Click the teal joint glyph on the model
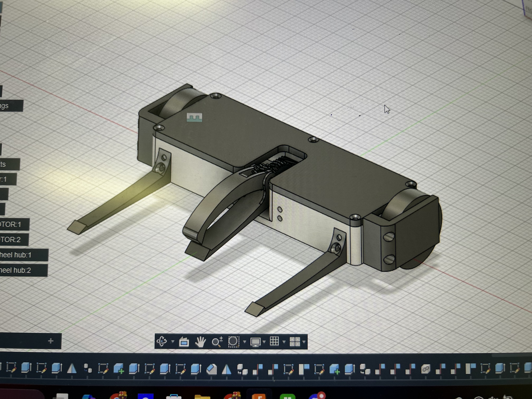The width and height of the screenshot is (532, 399). point(194,118)
